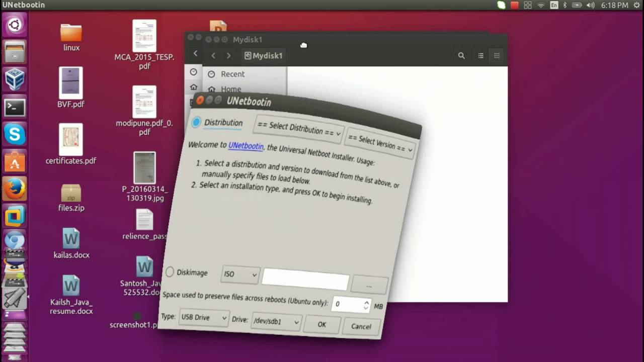Open the system power gear menu

click(x=637, y=5)
